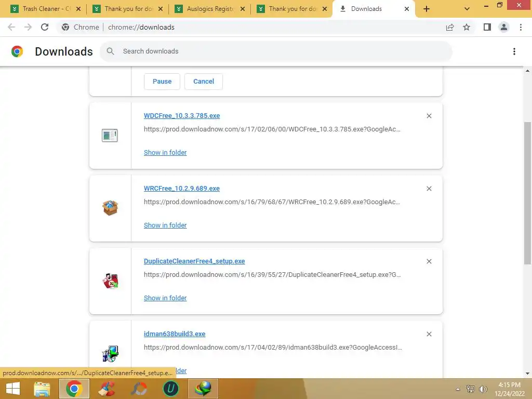Click the idman638build3 source URL text
This screenshot has width=532, height=399.
point(273,348)
